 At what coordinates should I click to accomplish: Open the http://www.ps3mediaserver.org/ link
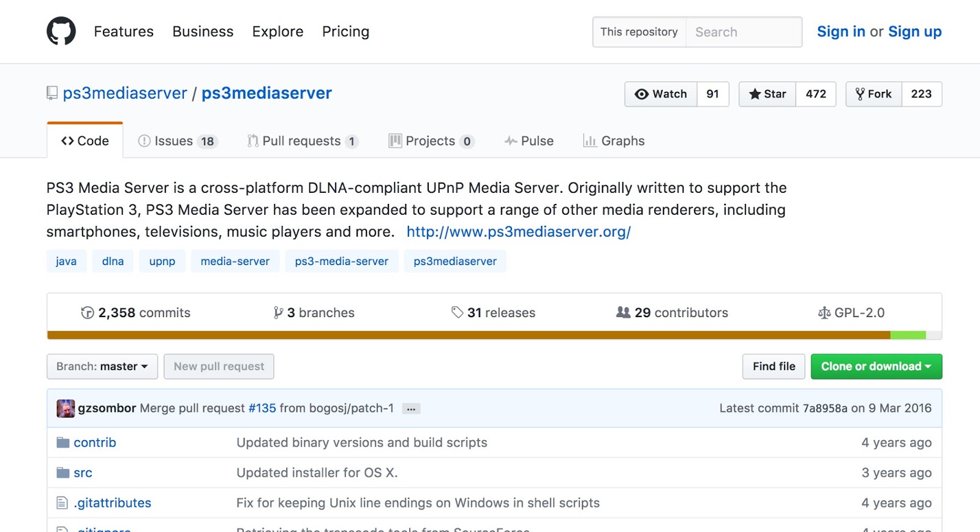coord(519,232)
